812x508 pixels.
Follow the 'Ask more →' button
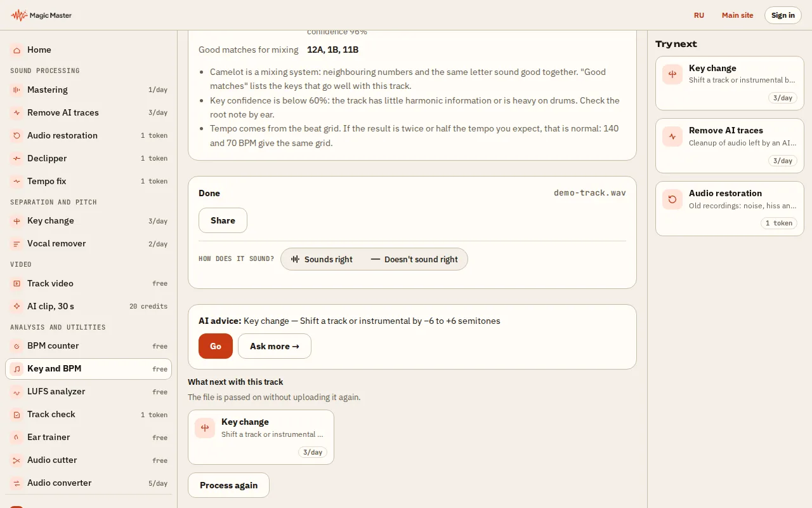(x=275, y=346)
